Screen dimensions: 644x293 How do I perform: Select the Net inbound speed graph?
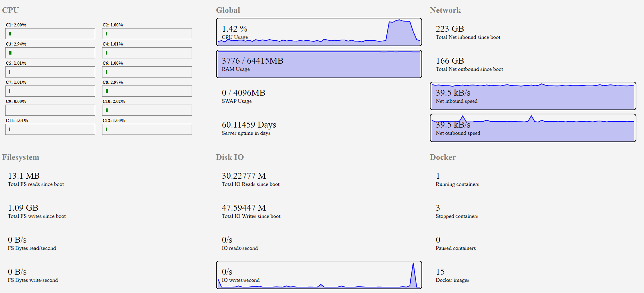pyautogui.click(x=533, y=96)
